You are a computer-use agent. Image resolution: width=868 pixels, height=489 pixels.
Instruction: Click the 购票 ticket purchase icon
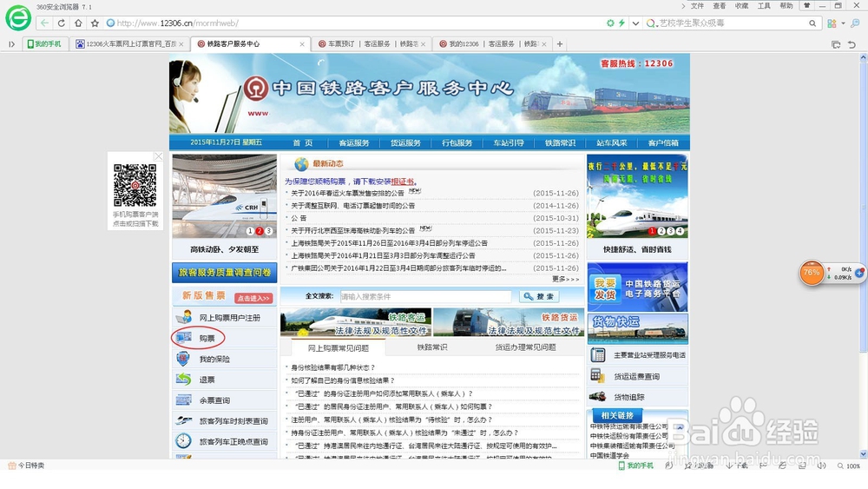point(184,338)
